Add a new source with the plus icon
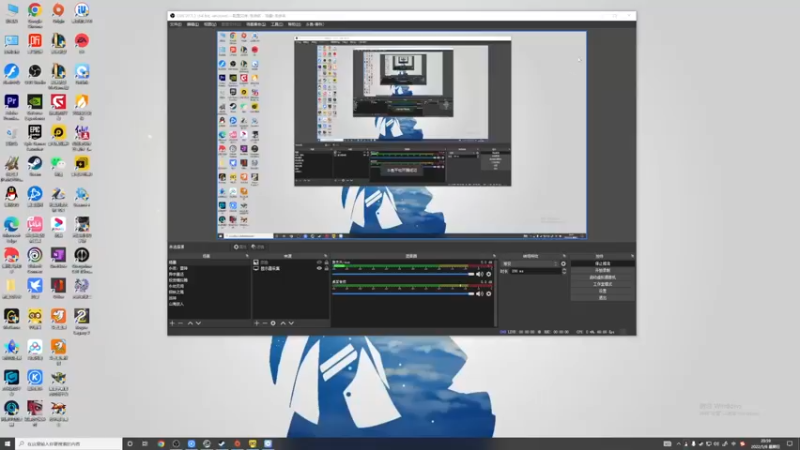Screen dimensions: 800x450 point(257,323)
